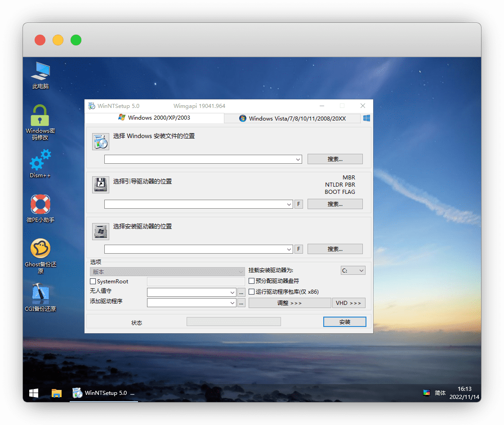This screenshot has height=425, width=504.
Task: Open 微PE小助手 lifebuoy icon
Action: [40, 205]
